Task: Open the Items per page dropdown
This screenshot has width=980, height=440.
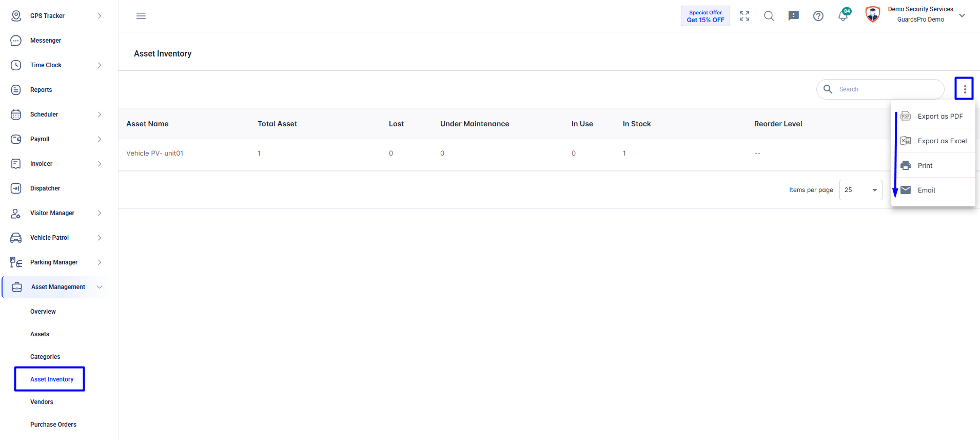Action: [x=860, y=190]
